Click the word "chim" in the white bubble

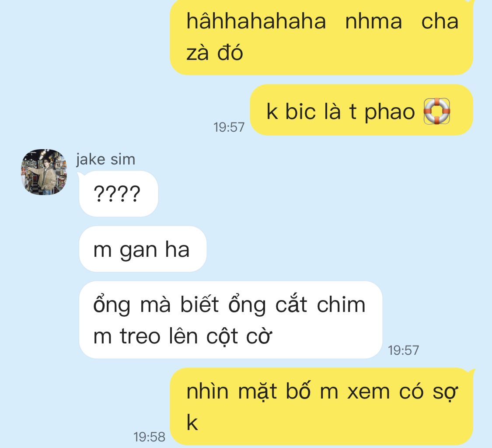pos(341,304)
